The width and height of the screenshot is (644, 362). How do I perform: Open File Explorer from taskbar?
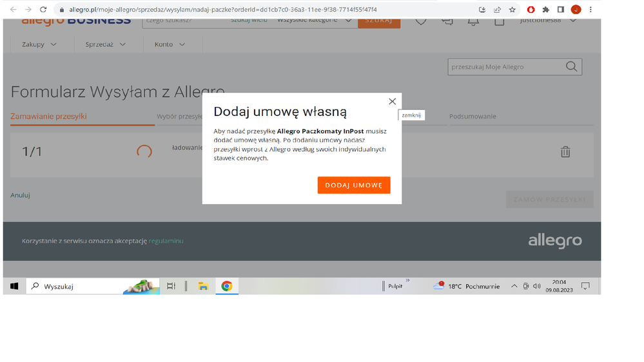pos(203,286)
